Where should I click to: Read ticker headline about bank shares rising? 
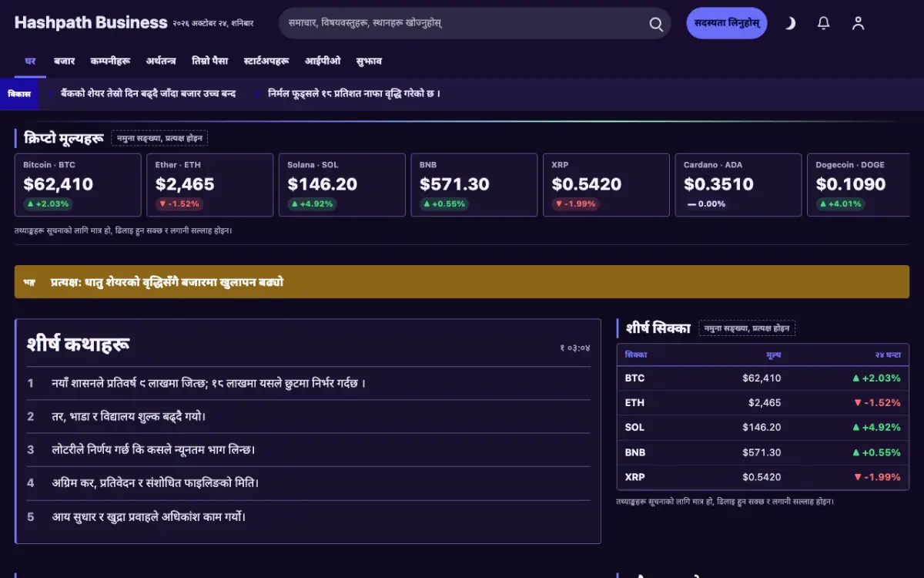click(149, 94)
